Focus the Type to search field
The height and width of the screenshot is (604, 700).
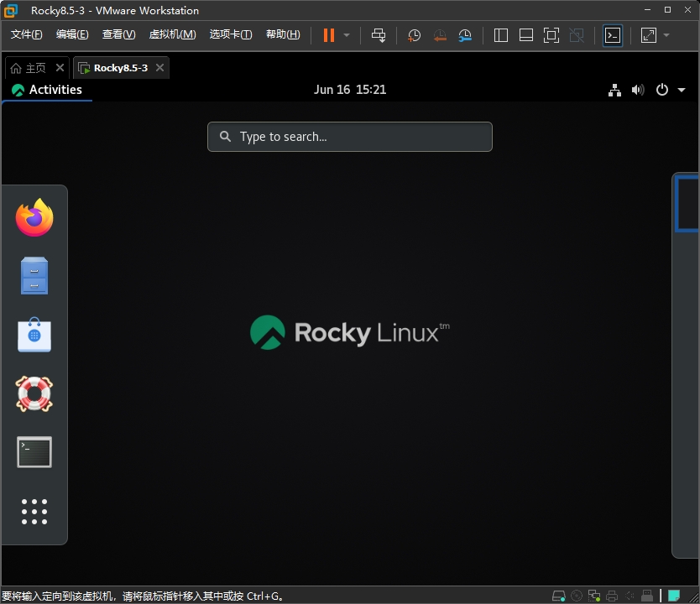click(x=350, y=137)
